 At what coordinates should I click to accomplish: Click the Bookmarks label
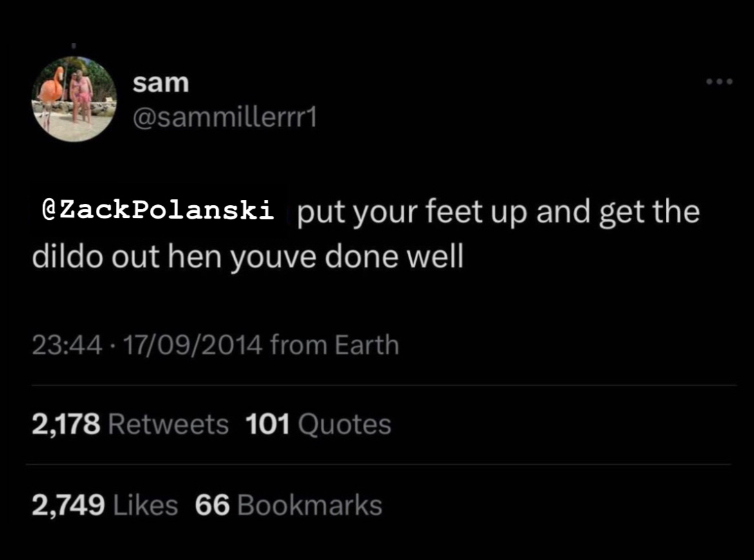(x=309, y=505)
